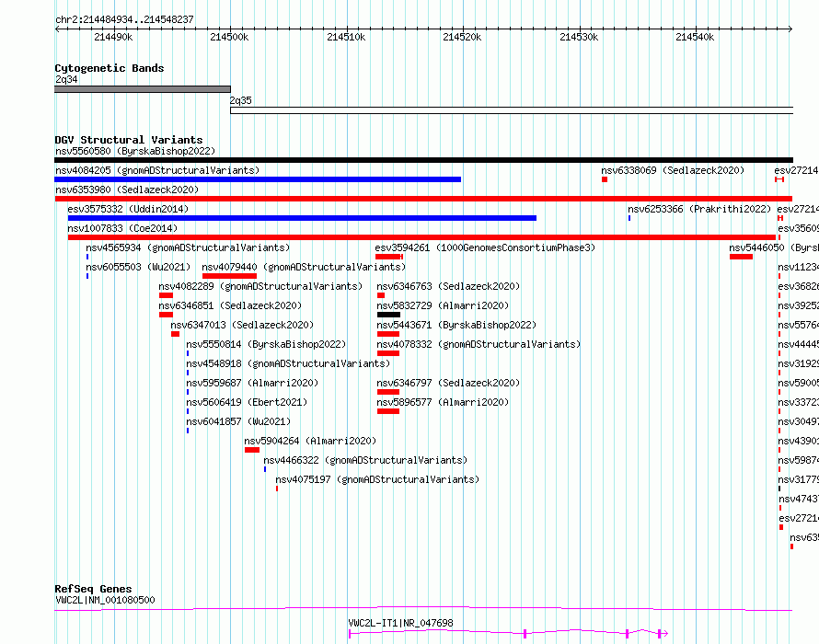The image size is (819, 644).
Task: Open nsv4075197 gnomAD variant label
Action: pyautogui.click(x=377, y=479)
